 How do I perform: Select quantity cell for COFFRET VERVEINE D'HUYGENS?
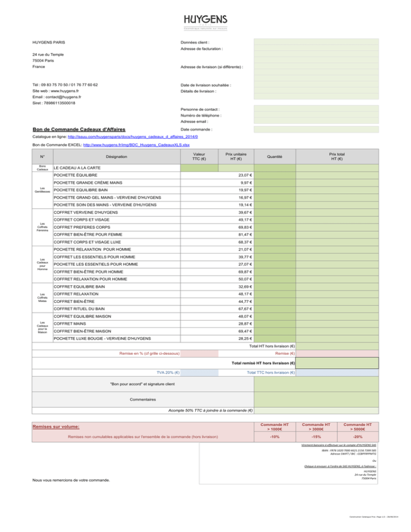(275, 212)
